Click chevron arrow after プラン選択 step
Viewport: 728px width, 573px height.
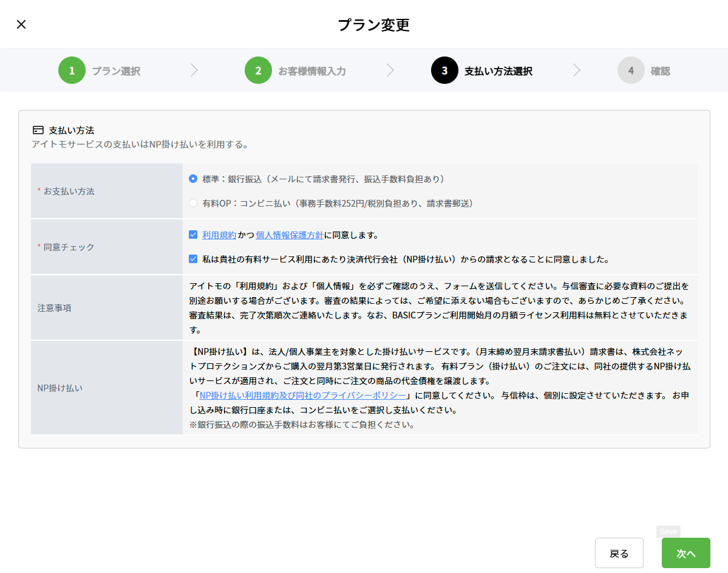[x=194, y=70]
